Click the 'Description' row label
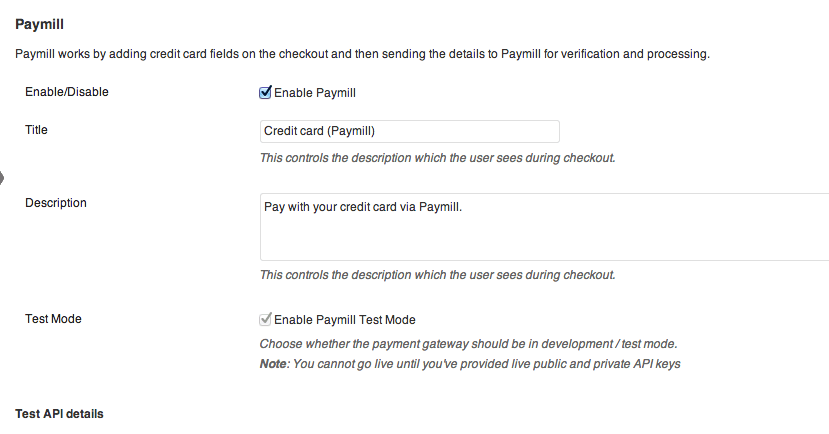Image resolution: width=829 pixels, height=434 pixels. click(x=56, y=203)
